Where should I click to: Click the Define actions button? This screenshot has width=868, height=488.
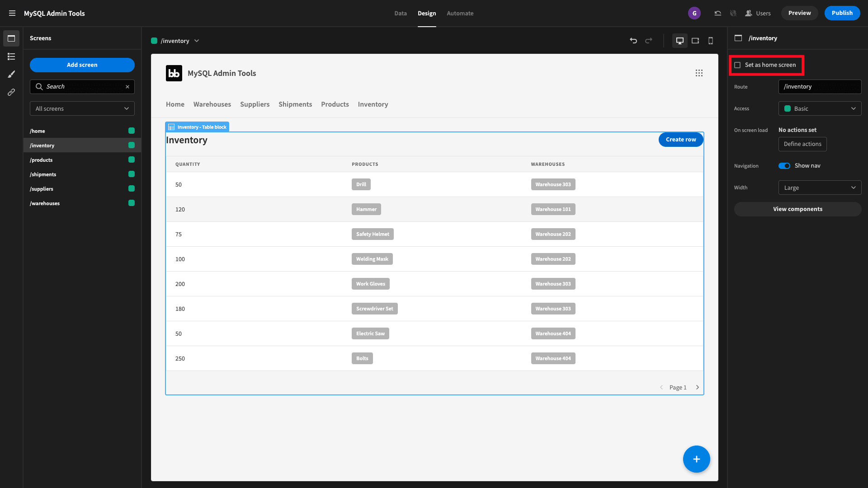click(802, 144)
